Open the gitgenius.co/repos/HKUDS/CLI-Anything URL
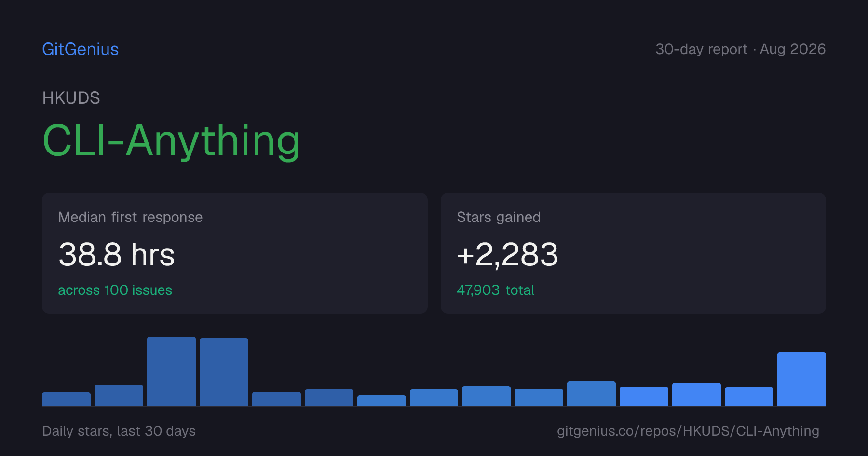 tap(688, 431)
